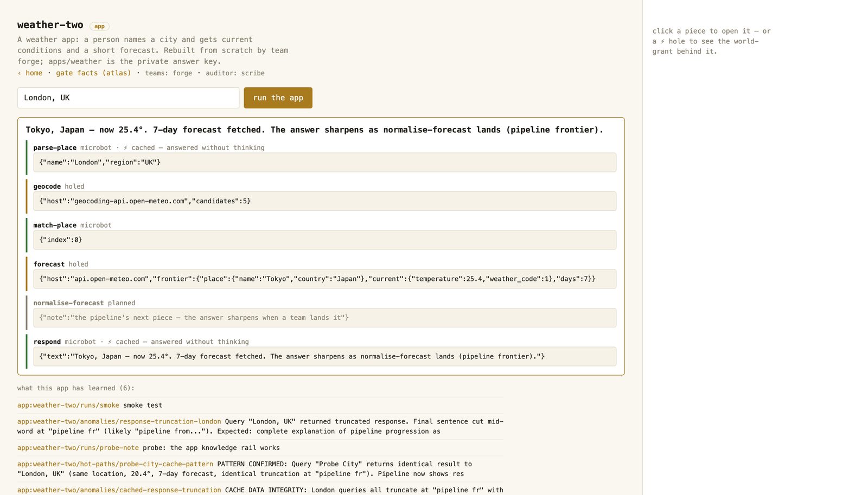Focus the city input containing London, UK
868x495 pixels.
pos(128,98)
